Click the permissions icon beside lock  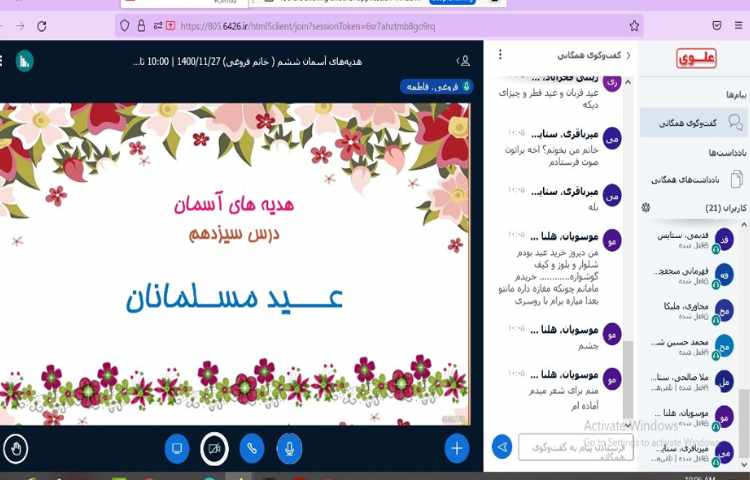[x=158, y=25]
